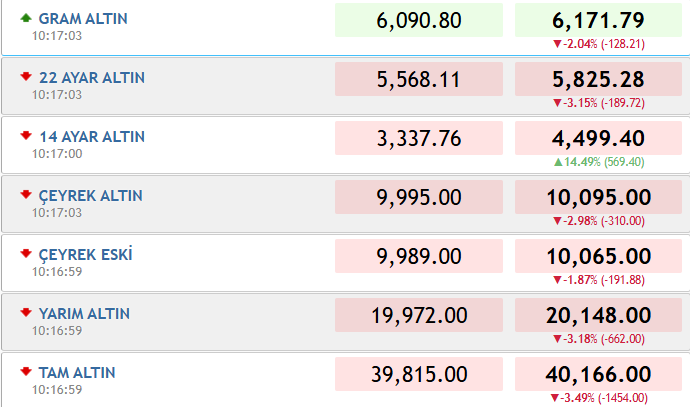
Task: Click the red down arrow beside YARIM ALTIN
Action: pyautogui.click(x=26, y=312)
